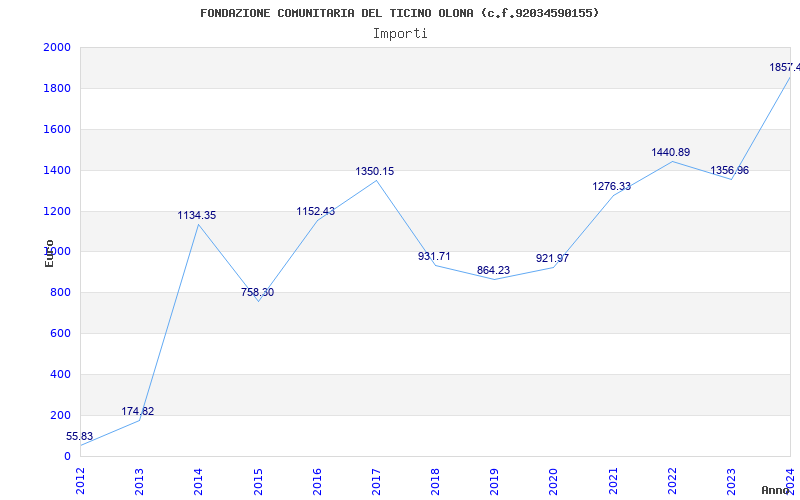Click the 2000 y-axis tick label
The height and width of the screenshot is (500, 800).
coord(57,47)
